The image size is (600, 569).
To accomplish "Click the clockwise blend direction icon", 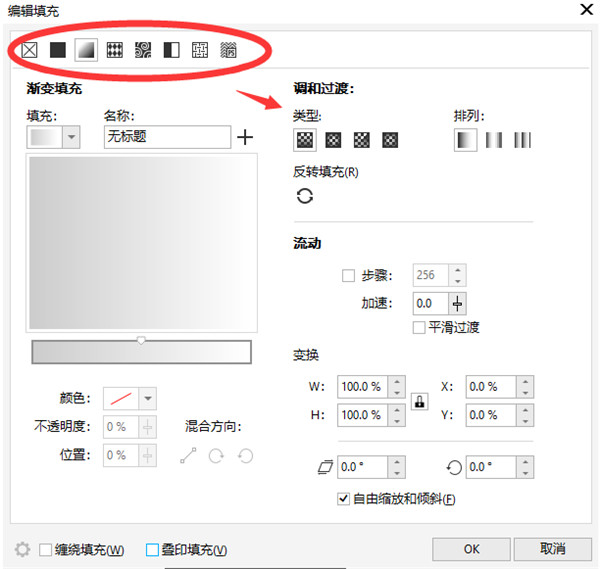I will pyautogui.click(x=216, y=455).
